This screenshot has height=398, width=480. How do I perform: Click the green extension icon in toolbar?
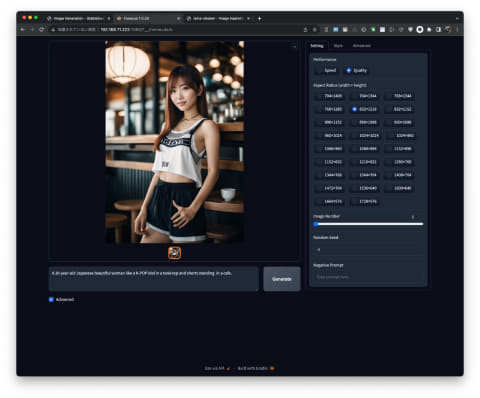pos(373,30)
